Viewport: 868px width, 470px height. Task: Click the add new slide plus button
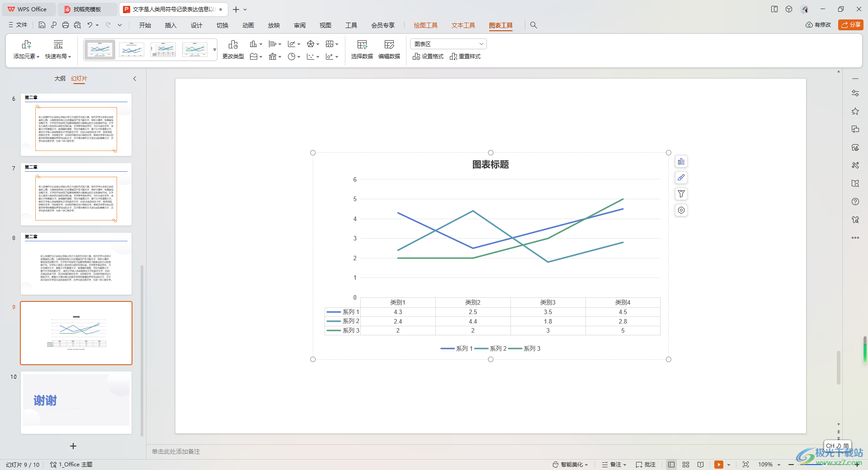point(73,446)
